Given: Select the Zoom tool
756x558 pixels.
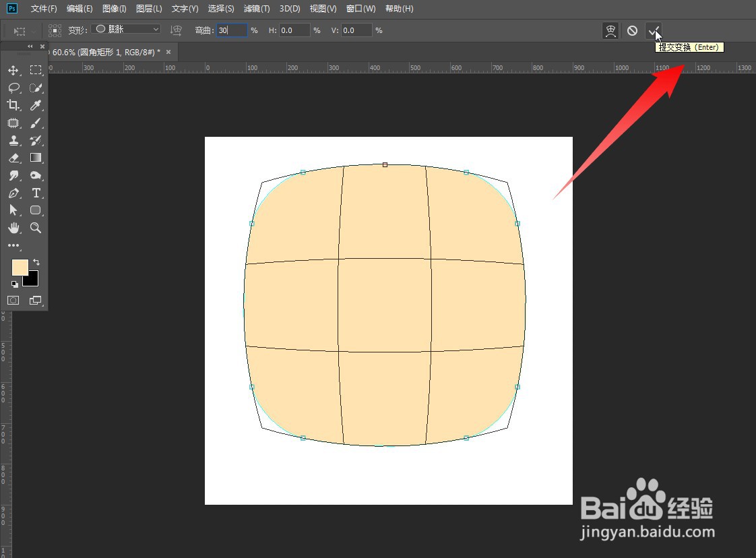Looking at the screenshot, I should [x=36, y=228].
